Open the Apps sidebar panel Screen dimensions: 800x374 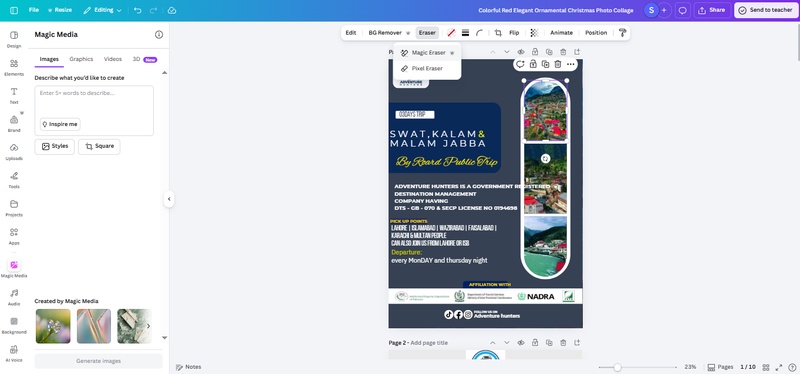(14, 236)
